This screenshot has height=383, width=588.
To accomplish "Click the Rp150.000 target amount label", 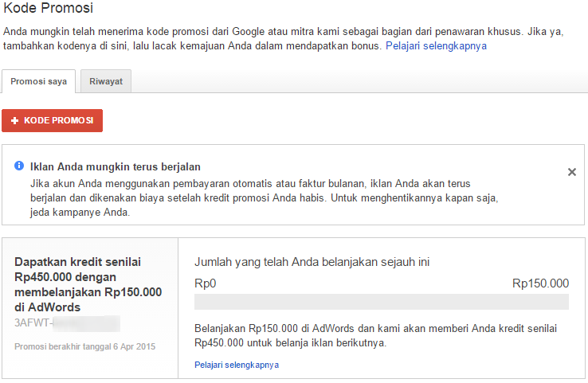I will coord(540,283).
